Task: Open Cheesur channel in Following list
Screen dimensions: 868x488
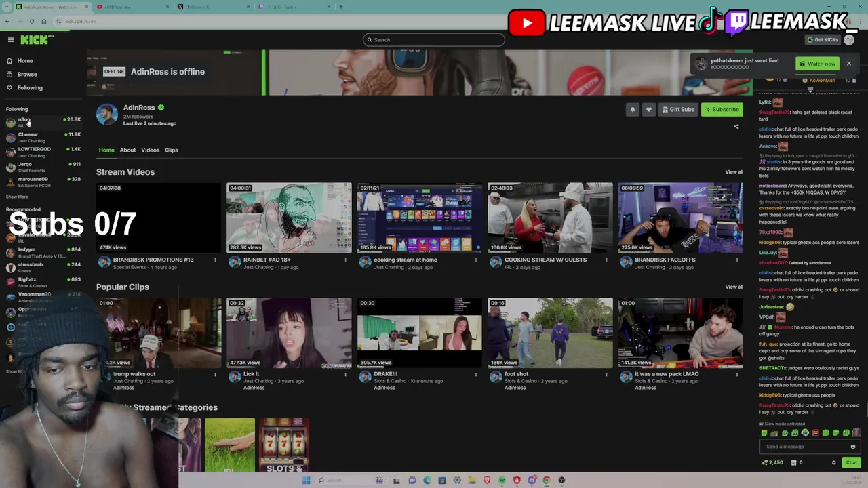Action: coord(43,138)
